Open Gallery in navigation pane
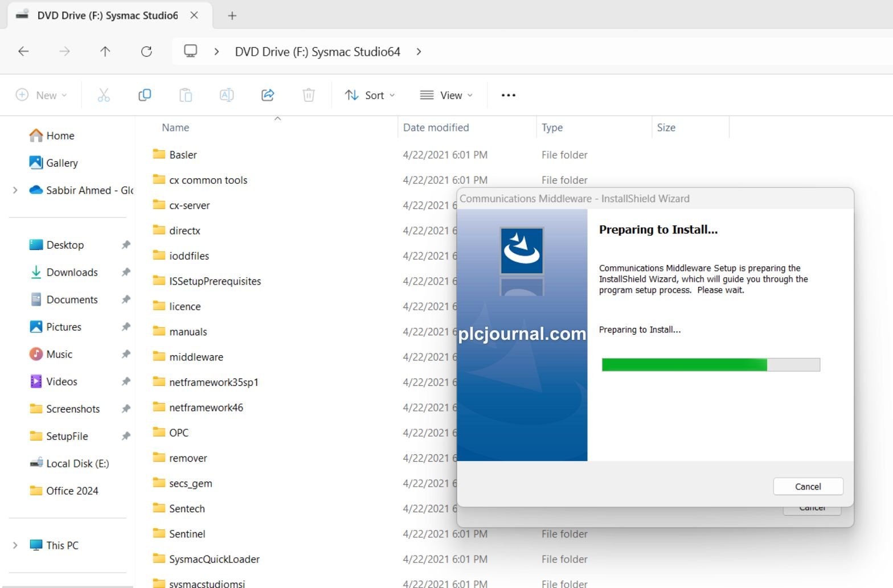Screen dimensions: 893x588 pyautogui.click(x=54, y=163)
